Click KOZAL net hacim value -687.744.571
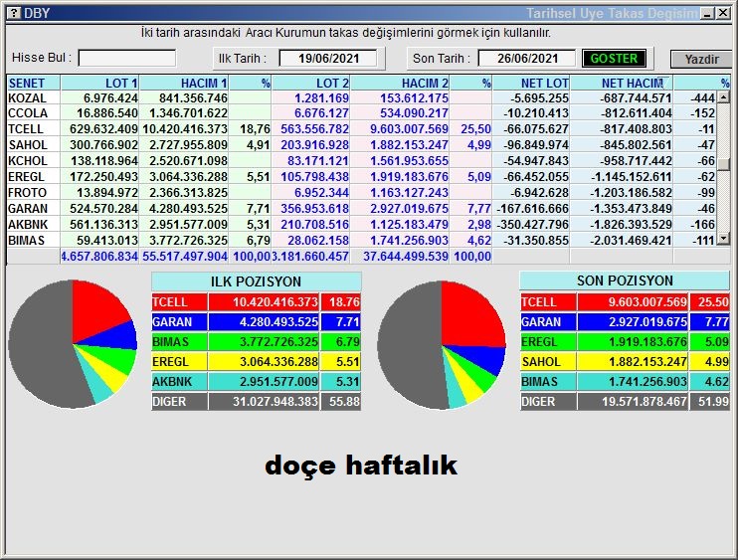The image size is (738, 560). click(x=636, y=97)
